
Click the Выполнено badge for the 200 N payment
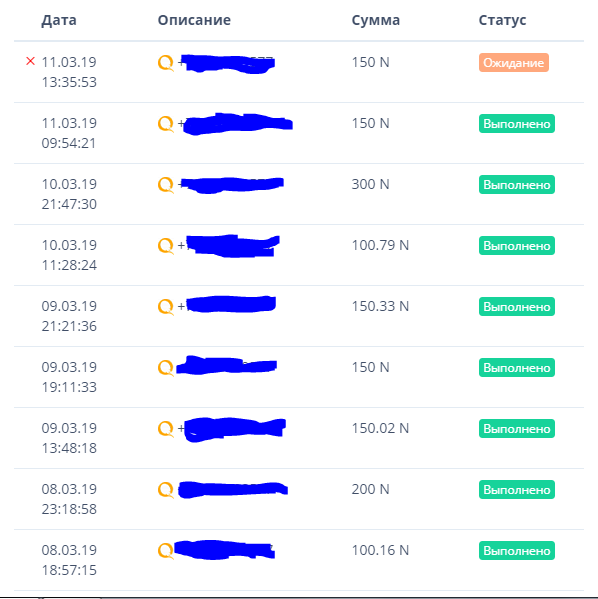(517, 490)
